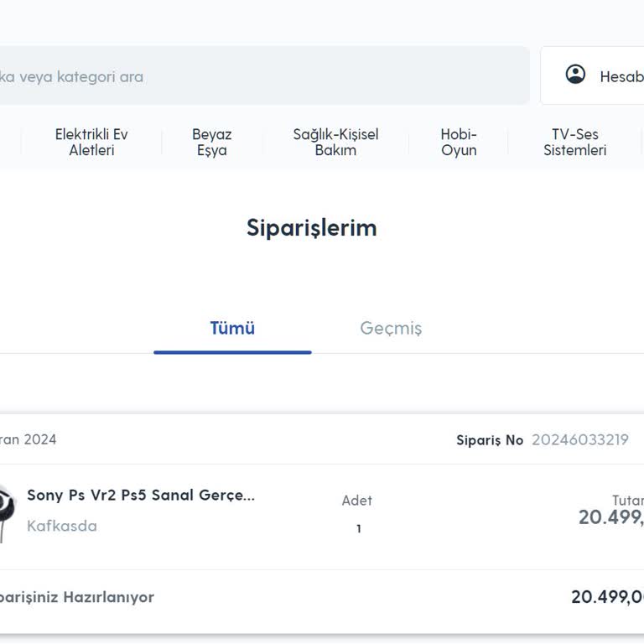This screenshot has width=644, height=644.
Task: Click the Siparişlerim page heading
Action: 312,228
